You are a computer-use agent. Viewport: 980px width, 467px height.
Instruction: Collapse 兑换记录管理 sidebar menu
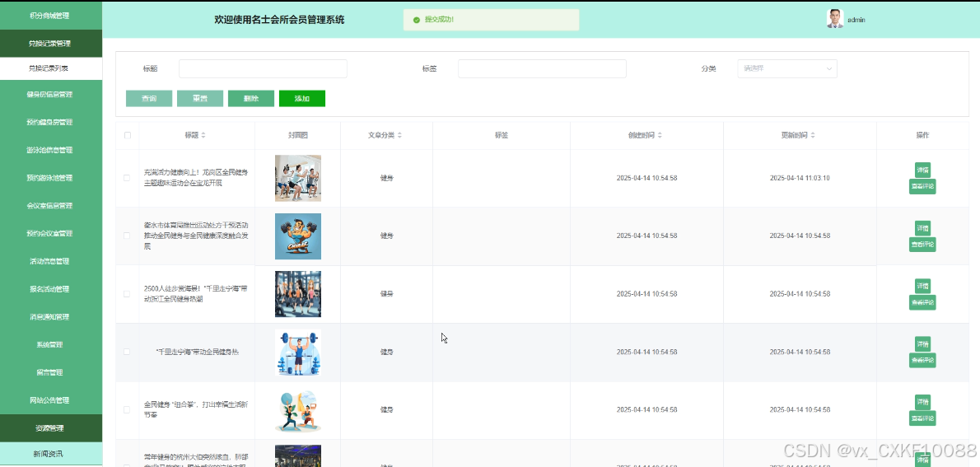click(50, 43)
